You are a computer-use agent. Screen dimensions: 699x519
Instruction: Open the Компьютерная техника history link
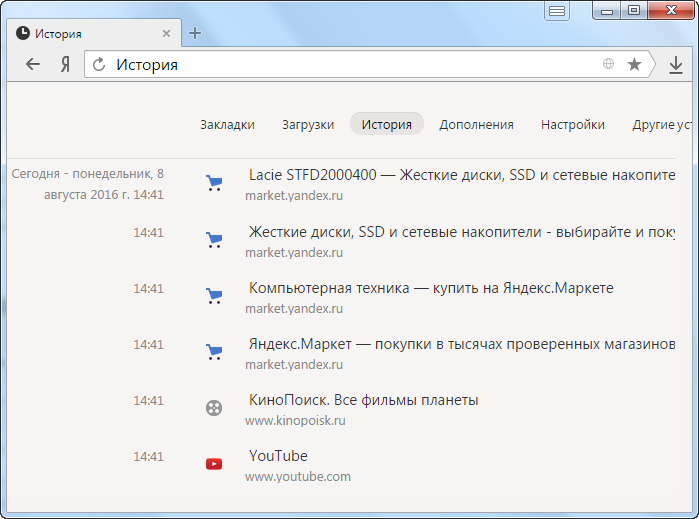tap(431, 288)
